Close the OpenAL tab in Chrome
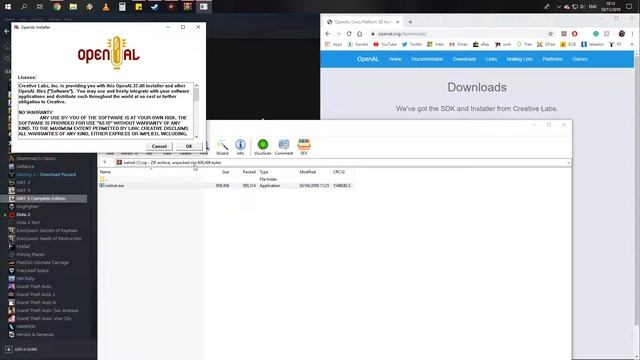 [398, 22]
